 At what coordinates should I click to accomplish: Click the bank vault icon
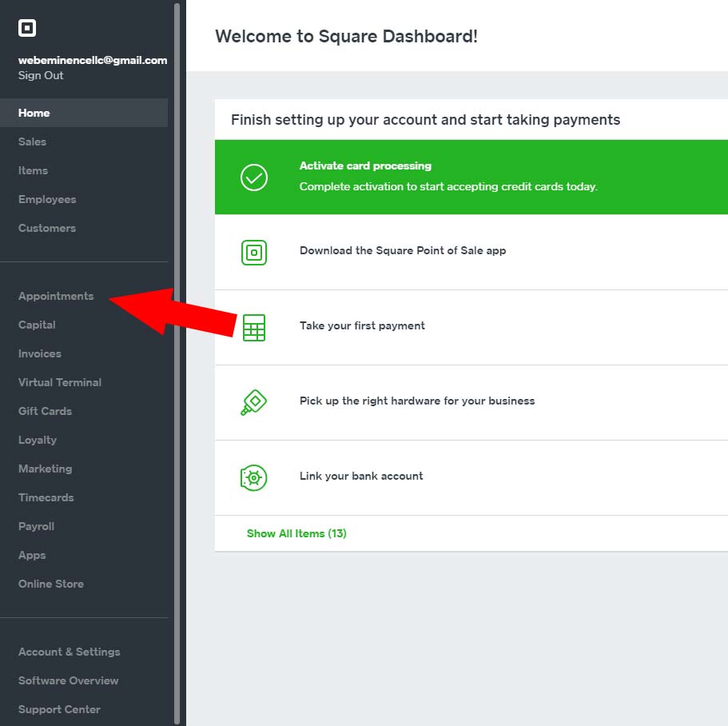click(x=253, y=477)
